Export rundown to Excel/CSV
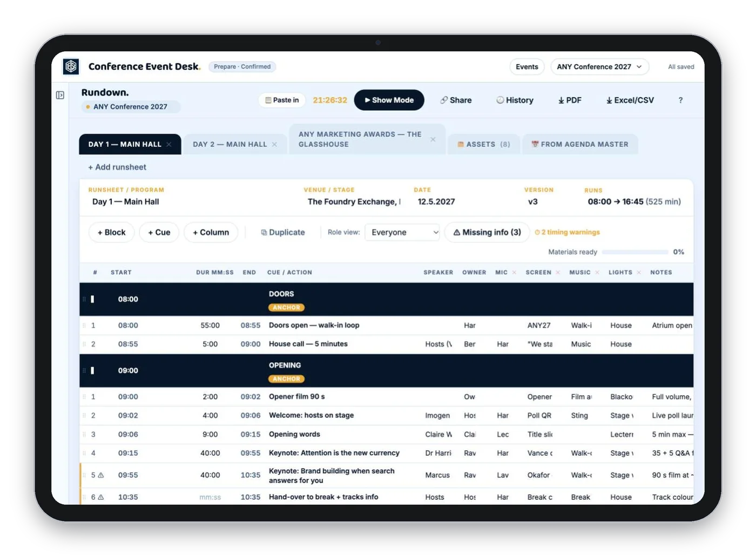The height and width of the screenshot is (556, 756). tap(630, 100)
